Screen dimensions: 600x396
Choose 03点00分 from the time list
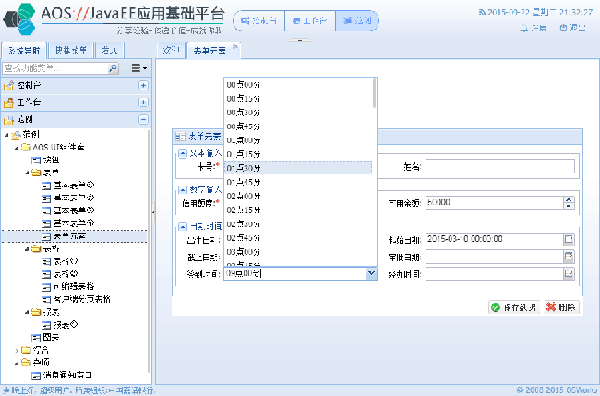pyautogui.click(x=297, y=252)
